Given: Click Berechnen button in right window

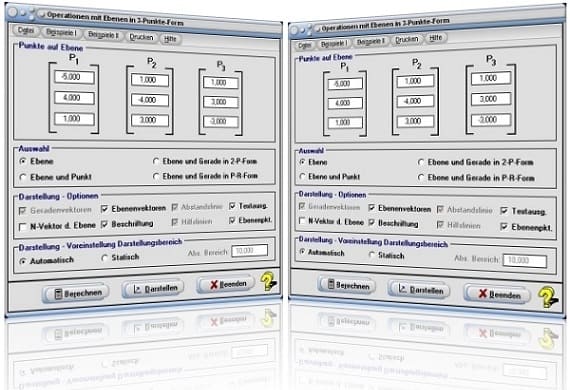Looking at the screenshot, I should point(347,286).
